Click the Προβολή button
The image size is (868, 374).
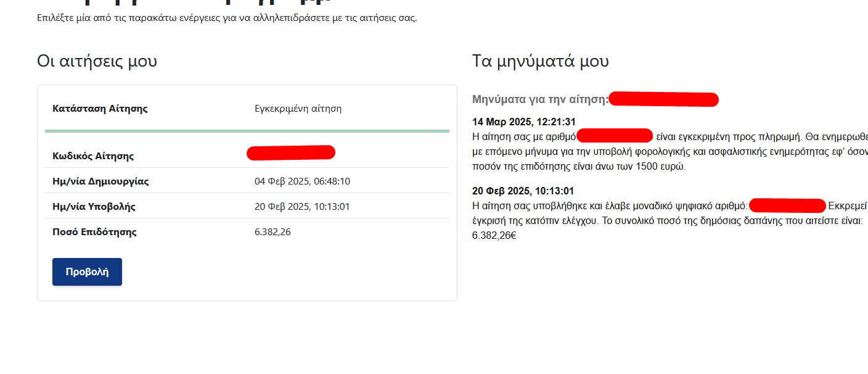tap(87, 272)
